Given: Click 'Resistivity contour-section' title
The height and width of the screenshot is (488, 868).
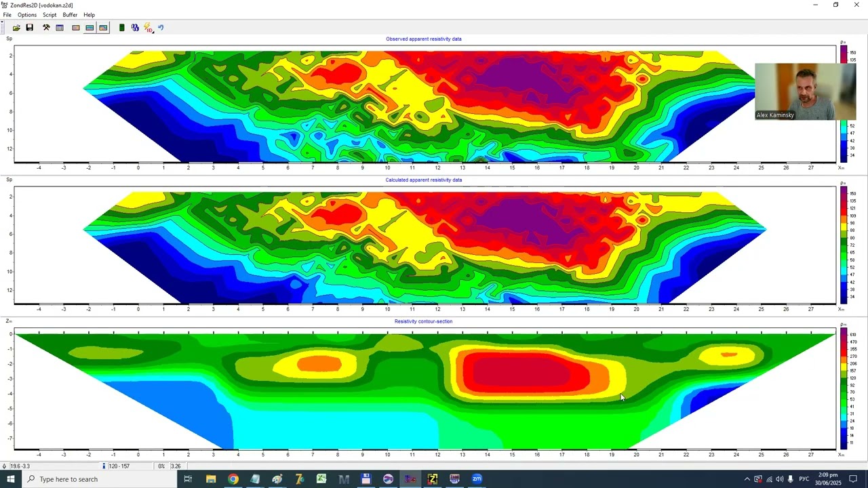Looking at the screenshot, I should pyautogui.click(x=423, y=321).
